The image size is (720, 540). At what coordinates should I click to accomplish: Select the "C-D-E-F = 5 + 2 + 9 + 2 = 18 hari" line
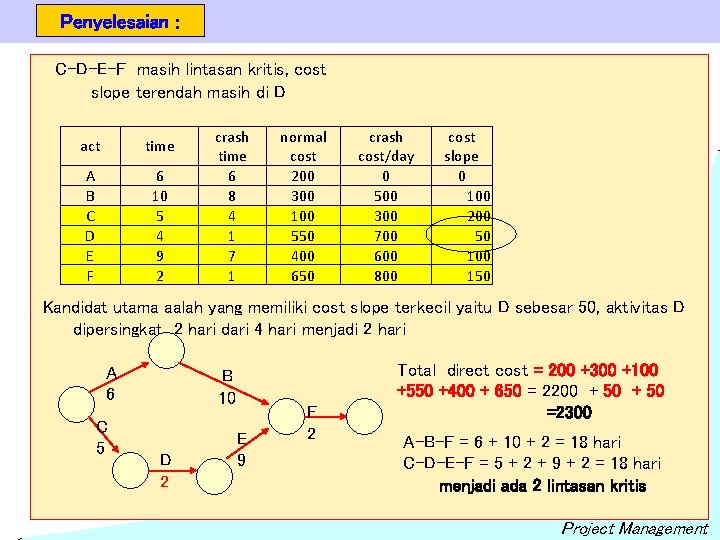(x=532, y=463)
